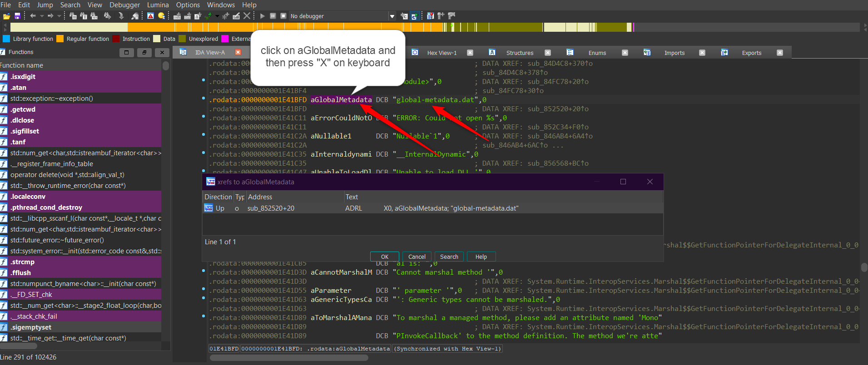Click the Regular function orange color swatch
Viewport: 868px width, 365px height.
click(60, 39)
